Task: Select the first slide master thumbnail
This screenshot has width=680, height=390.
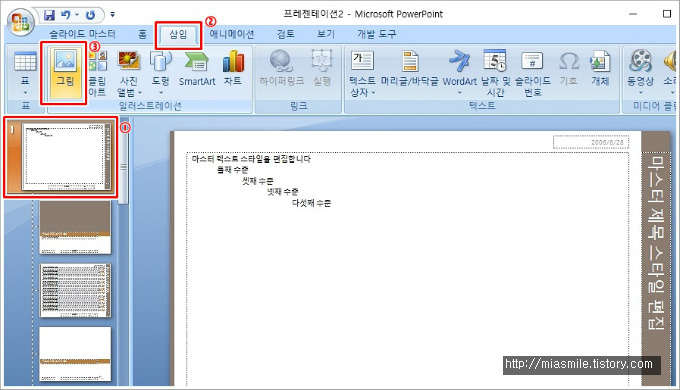Action: tap(66, 157)
